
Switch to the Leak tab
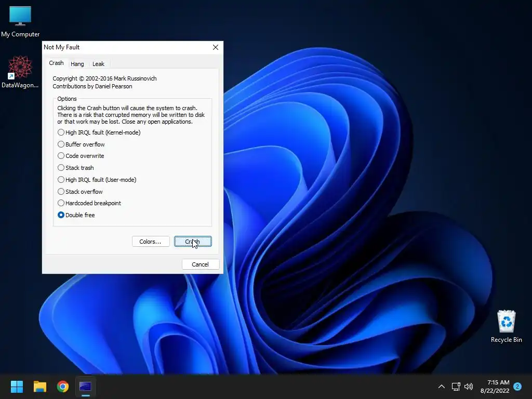98,64
